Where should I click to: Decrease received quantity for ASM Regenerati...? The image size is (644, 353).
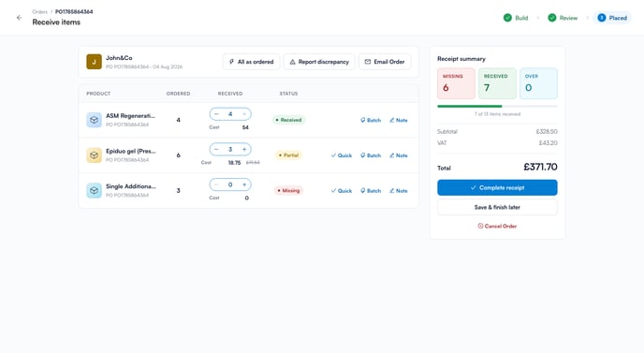pos(216,114)
